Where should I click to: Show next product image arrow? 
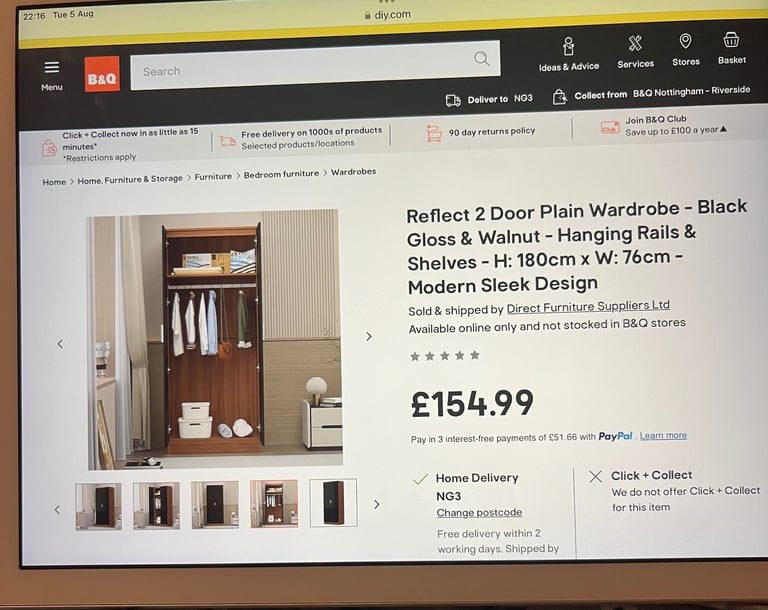click(369, 337)
